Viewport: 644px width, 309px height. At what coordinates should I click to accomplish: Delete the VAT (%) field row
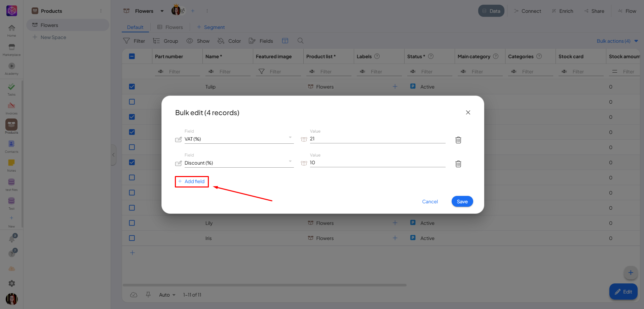point(458,140)
